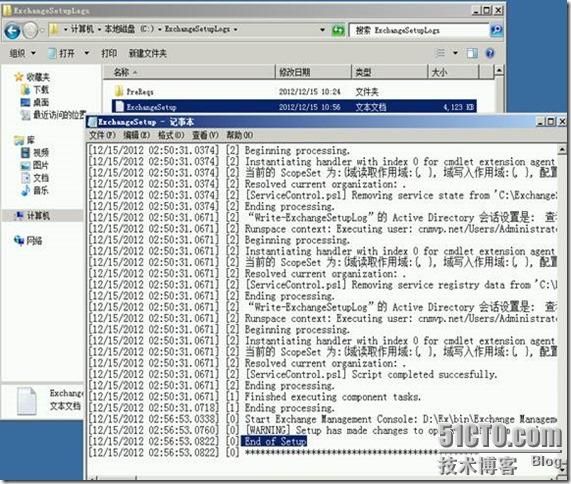Click Notepad vertical scrollbar up arrow
Viewport: 571px width, 484px height.
[562, 149]
